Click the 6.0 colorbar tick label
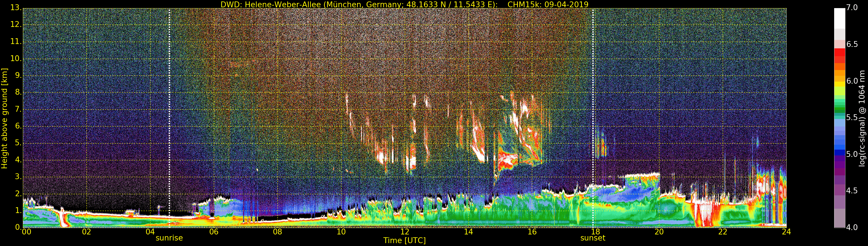The image size is (868, 246). (x=852, y=81)
